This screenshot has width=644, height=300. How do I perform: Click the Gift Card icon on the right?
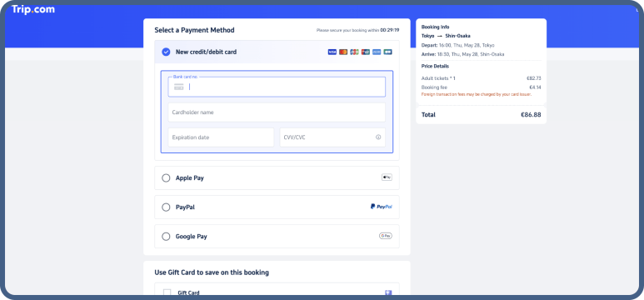pyautogui.click(x=388, y=292)
